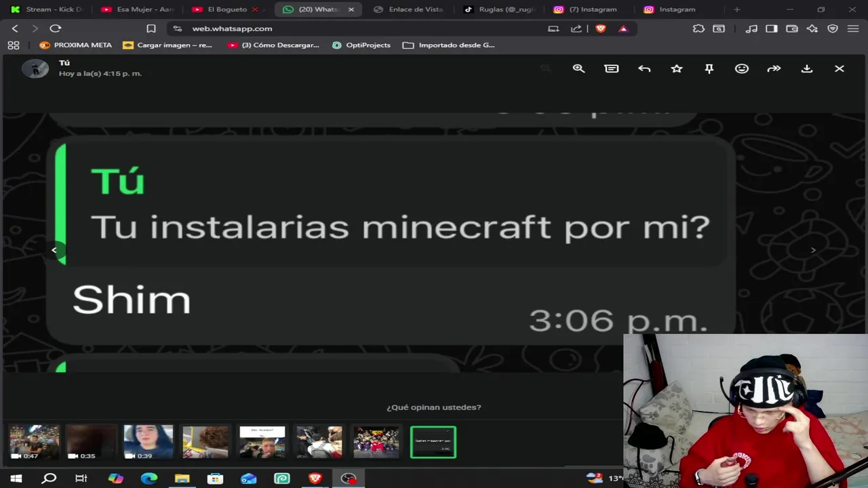Open the apps grid in bookmarks bar

tap(14, 45)
